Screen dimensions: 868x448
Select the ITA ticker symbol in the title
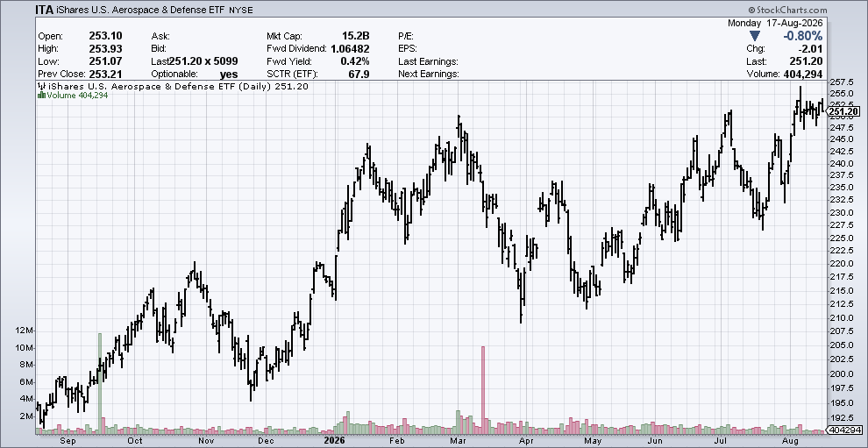pos(46,10)
